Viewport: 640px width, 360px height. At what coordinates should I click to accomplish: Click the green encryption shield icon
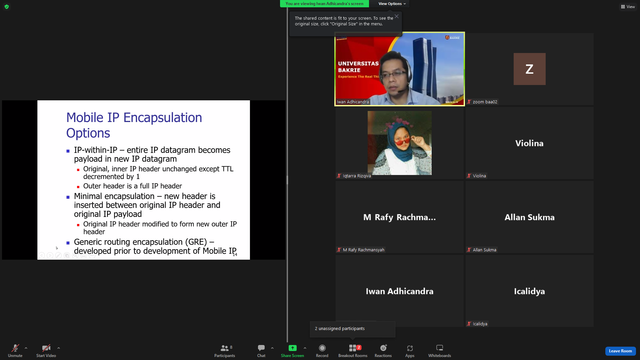tap(7, 7)
